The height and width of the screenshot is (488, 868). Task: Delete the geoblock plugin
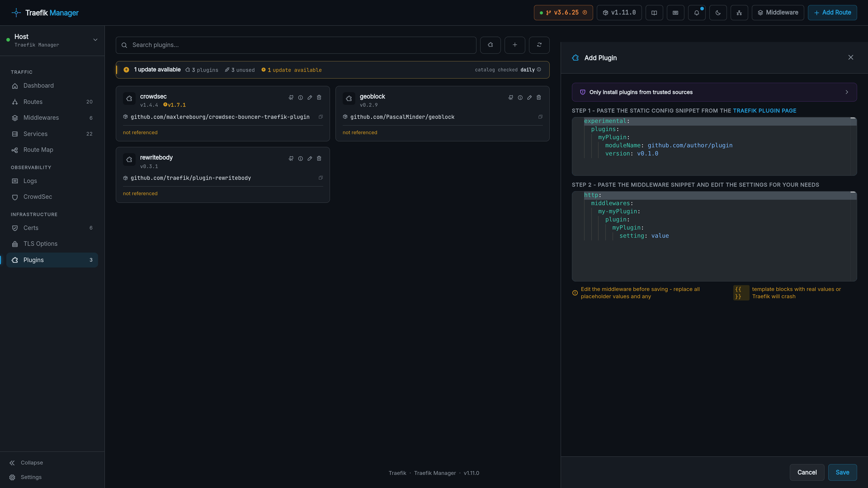[539, 98]
